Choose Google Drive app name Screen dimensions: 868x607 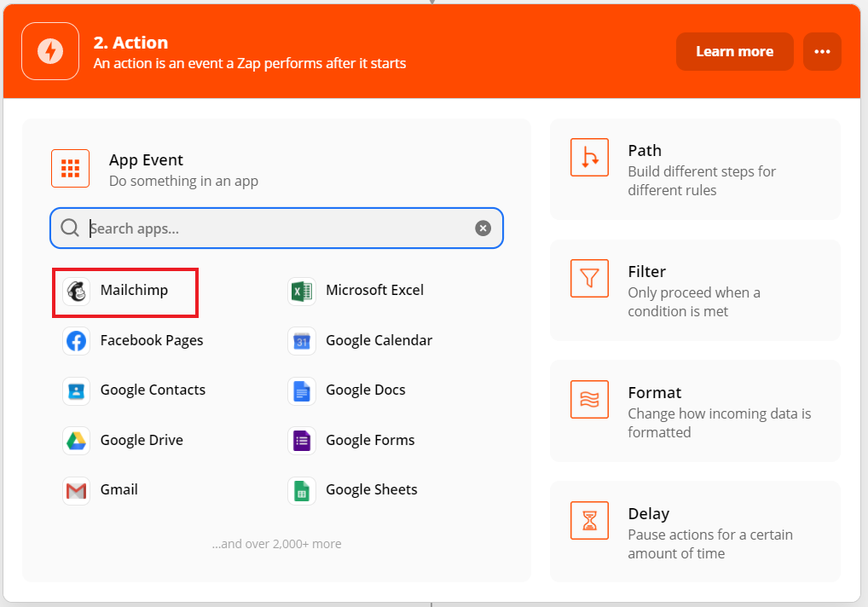coord(142,440)
